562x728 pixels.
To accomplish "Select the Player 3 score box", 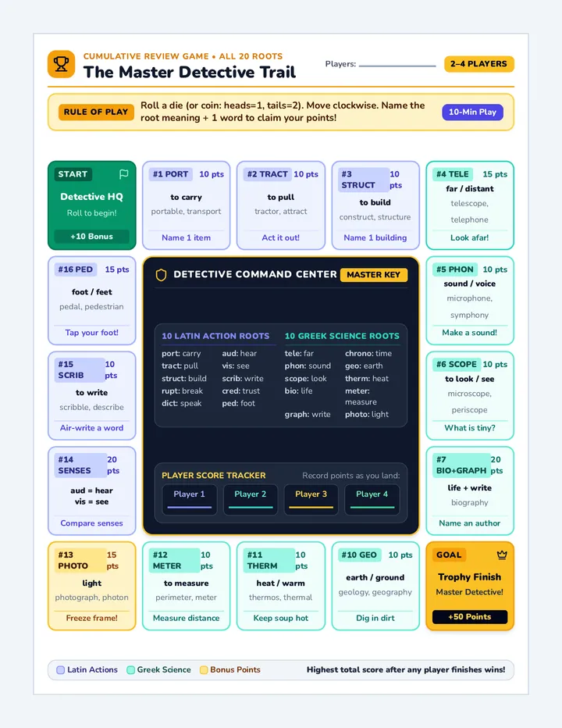I will (311, 500).
